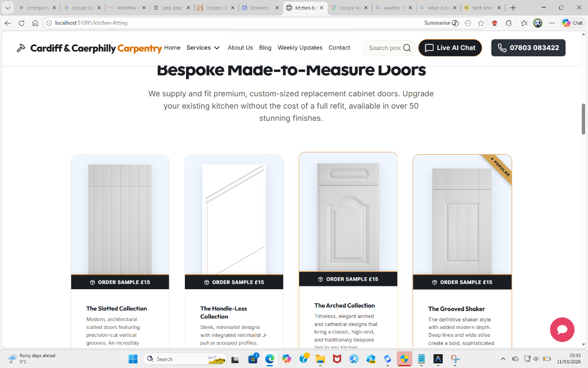Open the About Us menu item
The width and height of the screenshot is (588, 368).
tap(240, 48)
